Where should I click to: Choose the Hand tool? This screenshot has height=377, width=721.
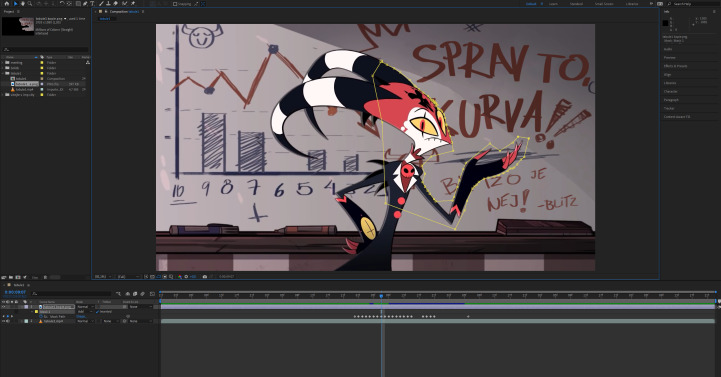click(23, 4)
